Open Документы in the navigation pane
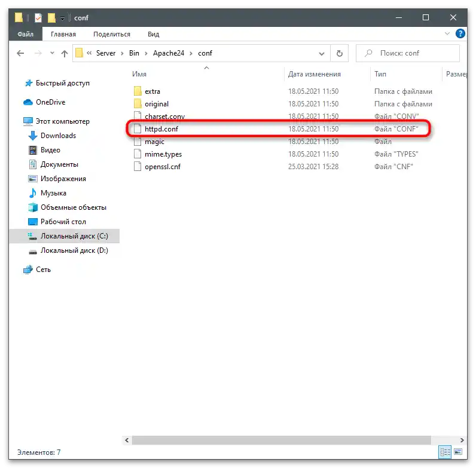The image size is (476, 468). (59, 164)
